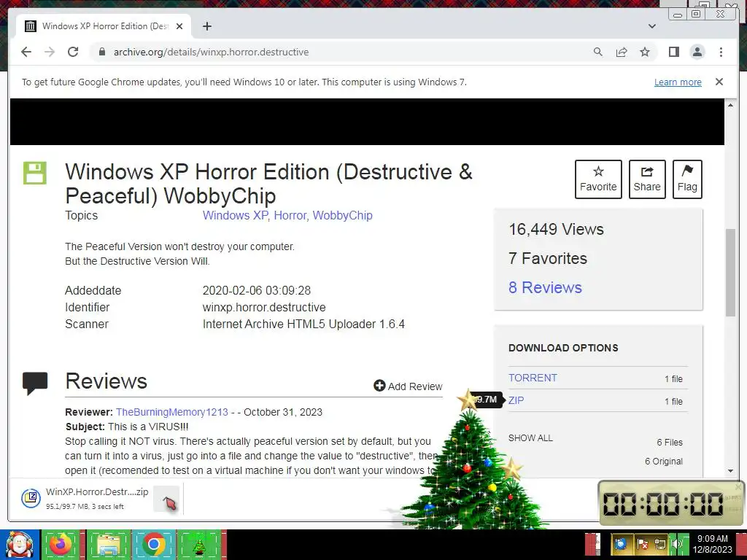Open the 8 Reviews link
The height and width of the screenshot is (560, 747).
545,287
